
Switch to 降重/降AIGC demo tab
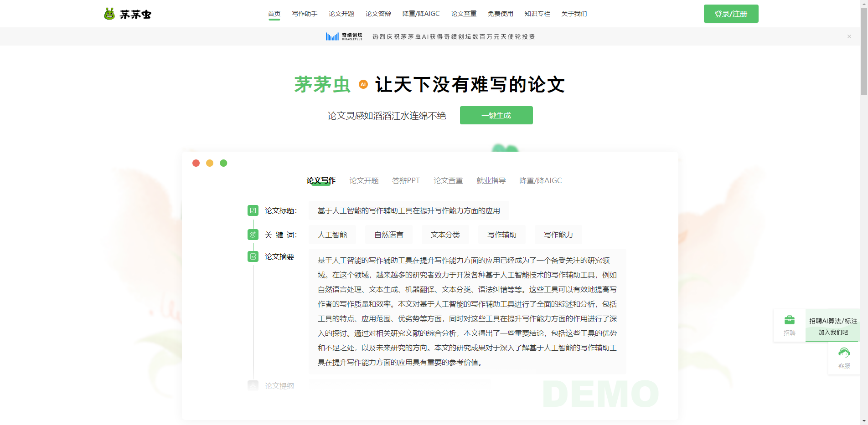tap(541, 180)
